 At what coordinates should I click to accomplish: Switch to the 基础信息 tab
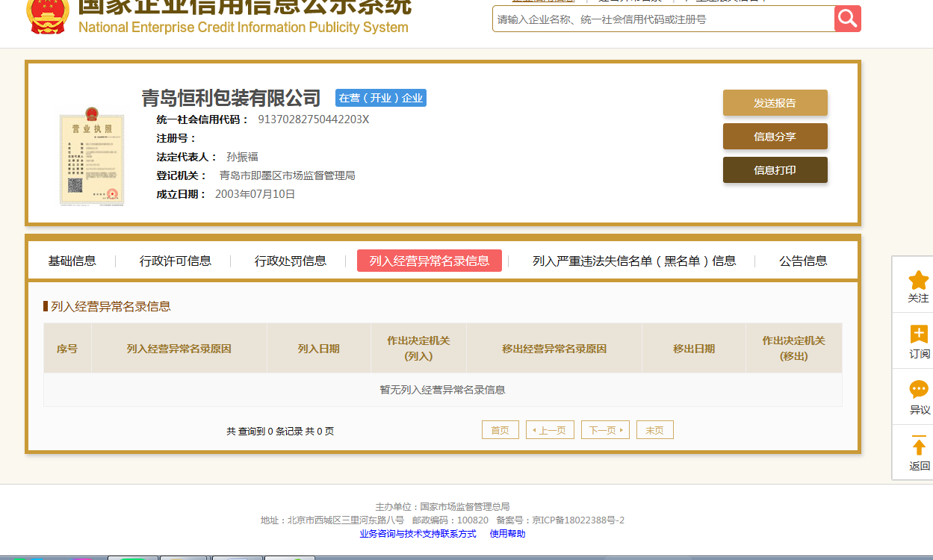[x=72, y=261]
